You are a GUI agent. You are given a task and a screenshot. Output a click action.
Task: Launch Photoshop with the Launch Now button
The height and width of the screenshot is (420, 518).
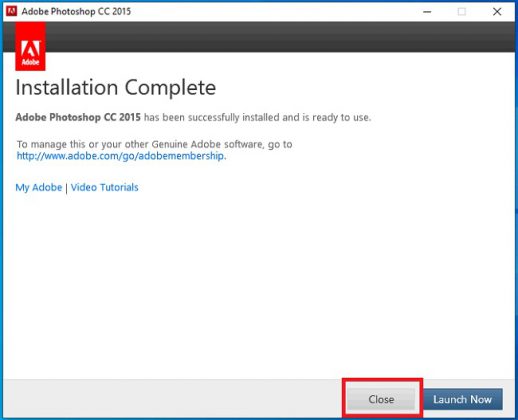click(463, 399)
